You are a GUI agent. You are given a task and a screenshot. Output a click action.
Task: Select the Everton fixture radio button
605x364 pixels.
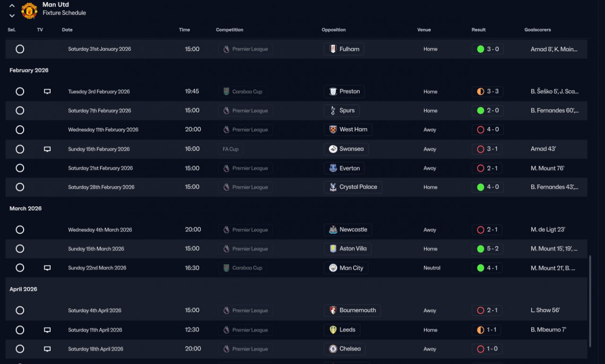pos(20,168)
